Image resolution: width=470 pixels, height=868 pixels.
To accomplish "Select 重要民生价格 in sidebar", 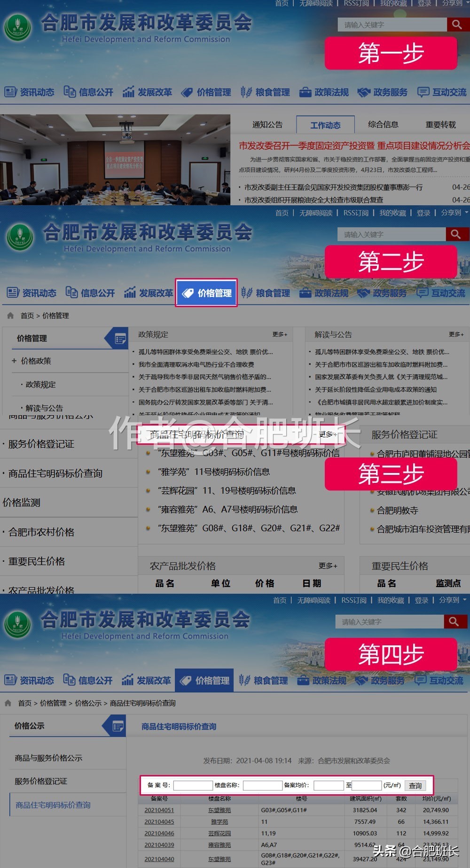I will (x=37, y=561).
